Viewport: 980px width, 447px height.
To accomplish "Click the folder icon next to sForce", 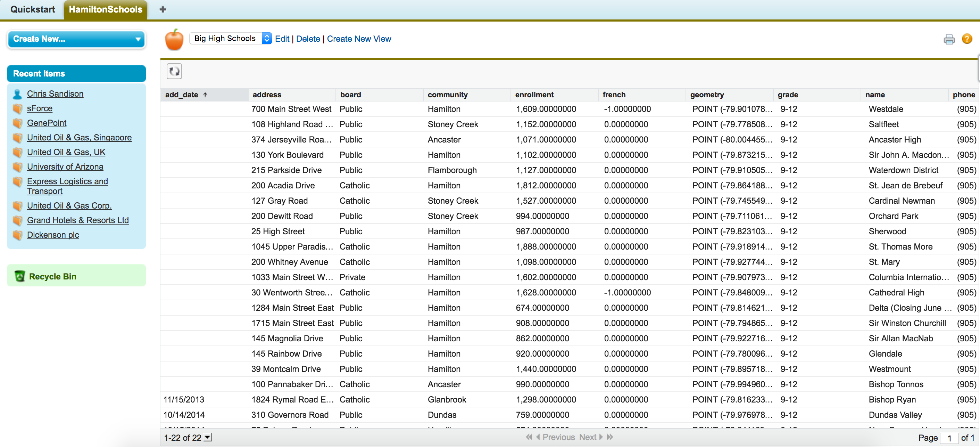I will (x=17, y=108).
